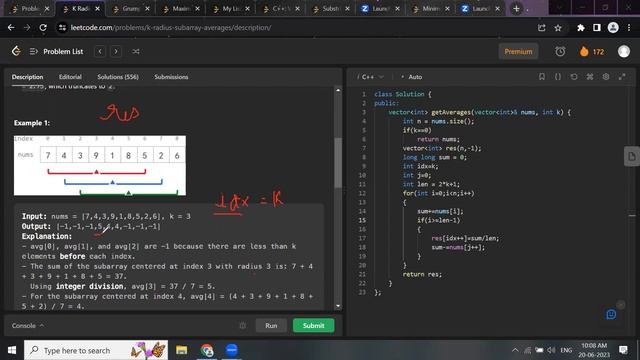Click the description panel scrollbar thumb

[x=338, y=163]
